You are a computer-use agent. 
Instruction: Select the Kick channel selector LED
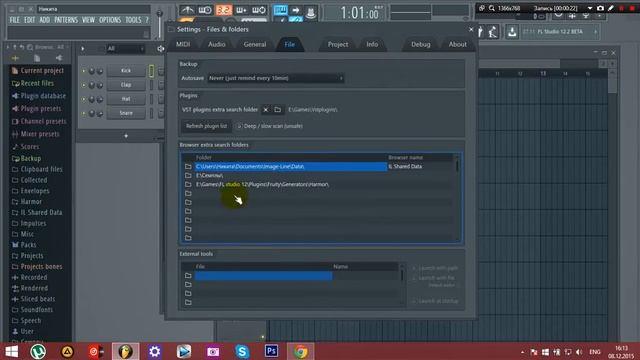151,71
